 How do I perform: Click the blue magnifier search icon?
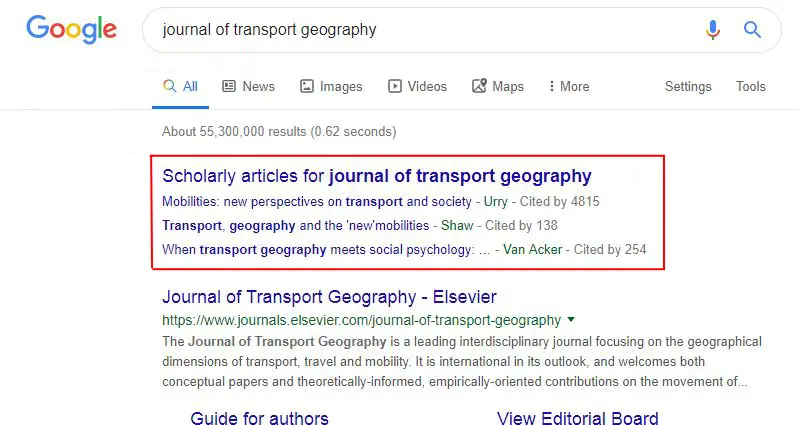pos(752,30)
